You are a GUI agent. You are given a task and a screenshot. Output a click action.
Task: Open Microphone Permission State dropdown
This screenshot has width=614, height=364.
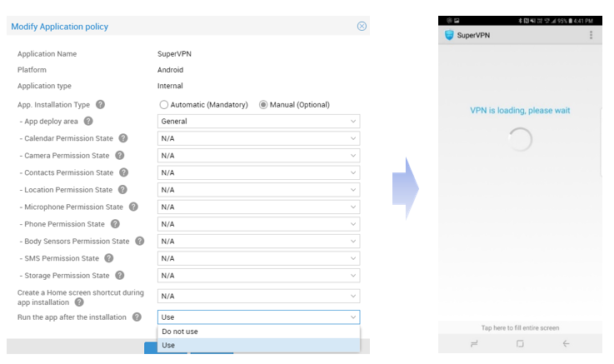pyautogui.click(x=258, y=207)
